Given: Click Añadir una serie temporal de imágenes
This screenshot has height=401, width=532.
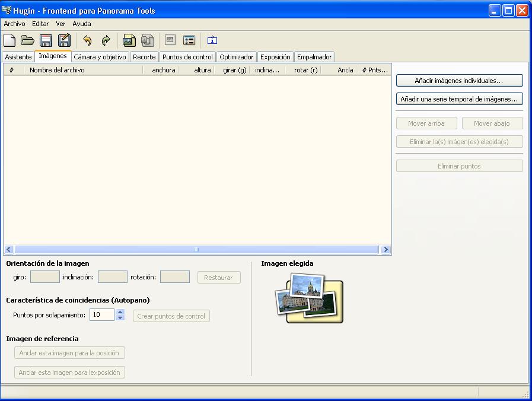Looking at the screenshot, I should pyautogui.click(x=460, y=99).
